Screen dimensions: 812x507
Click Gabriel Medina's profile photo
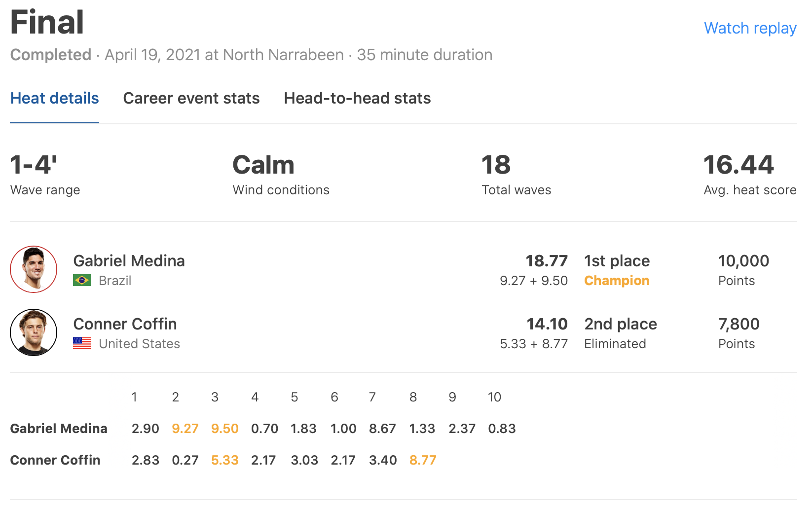click(x=34, y=269)
